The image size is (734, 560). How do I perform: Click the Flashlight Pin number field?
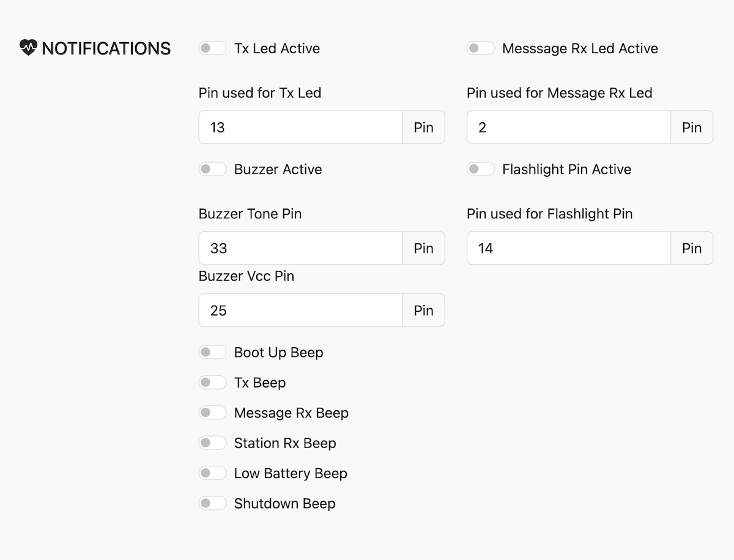click(568, 248)
